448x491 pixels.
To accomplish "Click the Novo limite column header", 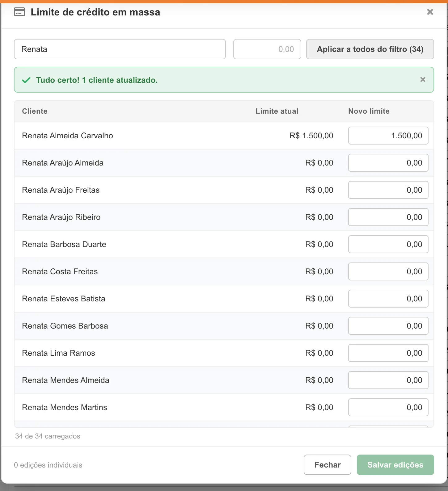I will 369,111.
